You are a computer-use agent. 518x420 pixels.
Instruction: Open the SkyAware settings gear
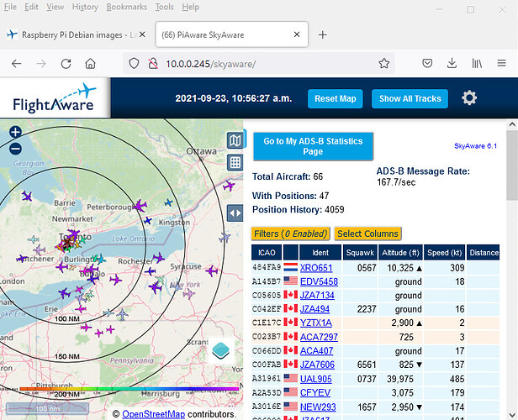469,98
